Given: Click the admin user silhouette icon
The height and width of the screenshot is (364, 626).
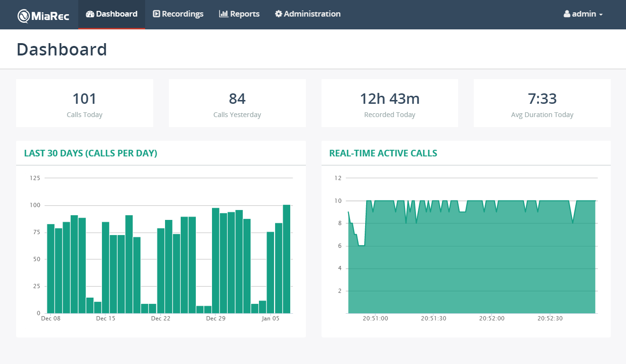Looking at the screenshot, I should 566,14.
